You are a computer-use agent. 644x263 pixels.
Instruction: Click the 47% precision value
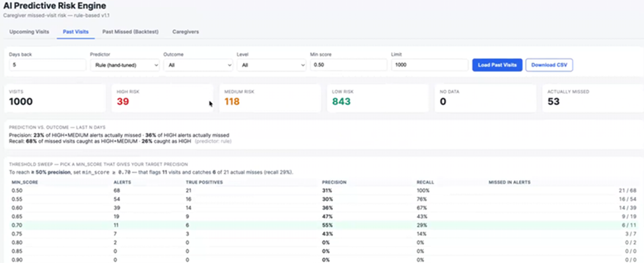[328, 217]
